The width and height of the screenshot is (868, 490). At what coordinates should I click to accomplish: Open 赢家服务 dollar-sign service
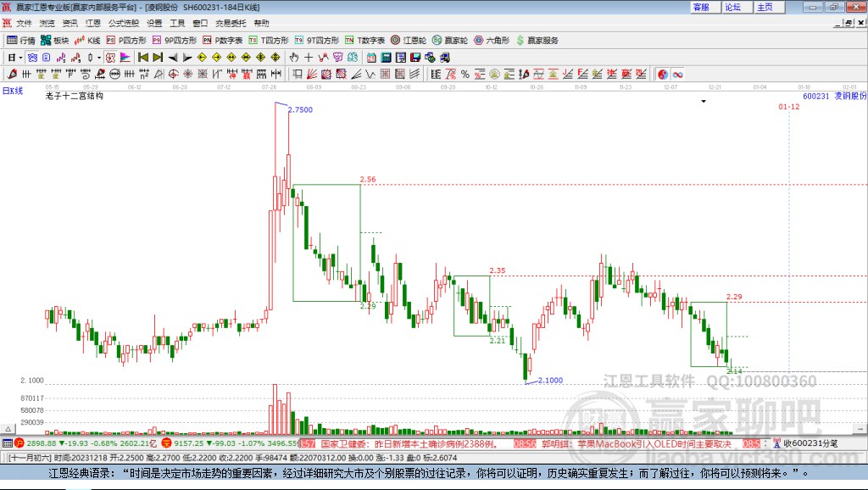click(537, 41)
